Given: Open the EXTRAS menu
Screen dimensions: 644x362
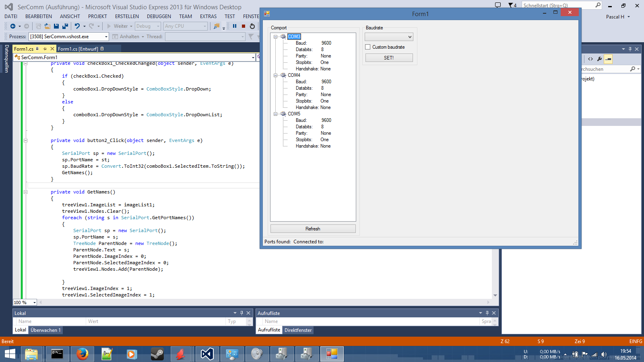Looking at the screenshot, I should point(208,16).
